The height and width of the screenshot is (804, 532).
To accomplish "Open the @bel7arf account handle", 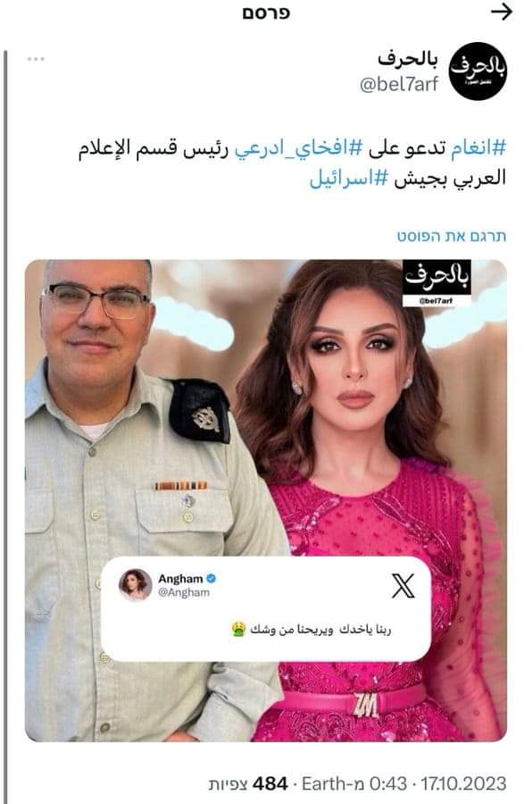I will coord(399,84).
